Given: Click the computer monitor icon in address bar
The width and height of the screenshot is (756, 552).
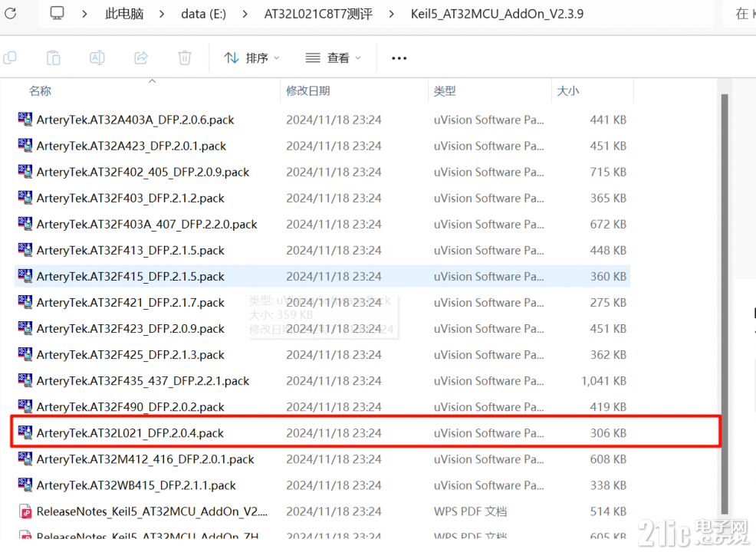Looking at the screenshot, I should 57,13.
